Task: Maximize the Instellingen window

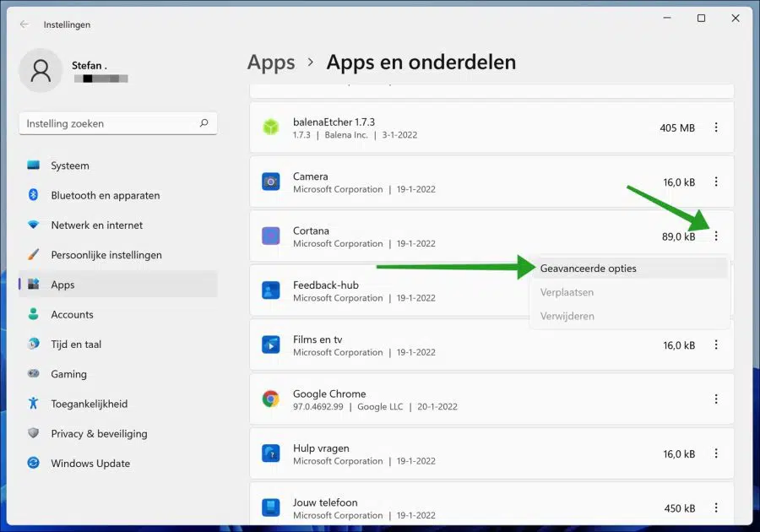Action: click(x=702, y=18)
